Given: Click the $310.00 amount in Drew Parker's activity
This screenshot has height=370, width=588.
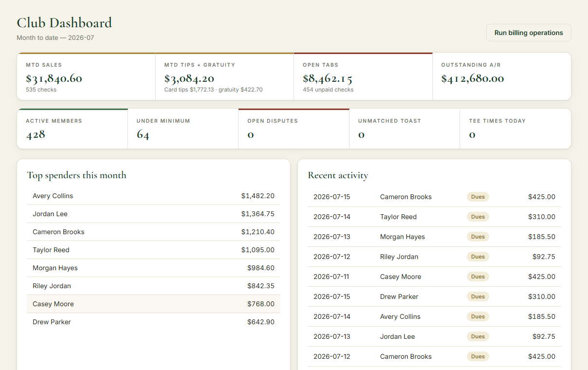Looking at the screenshot, I should pos(542,296).
